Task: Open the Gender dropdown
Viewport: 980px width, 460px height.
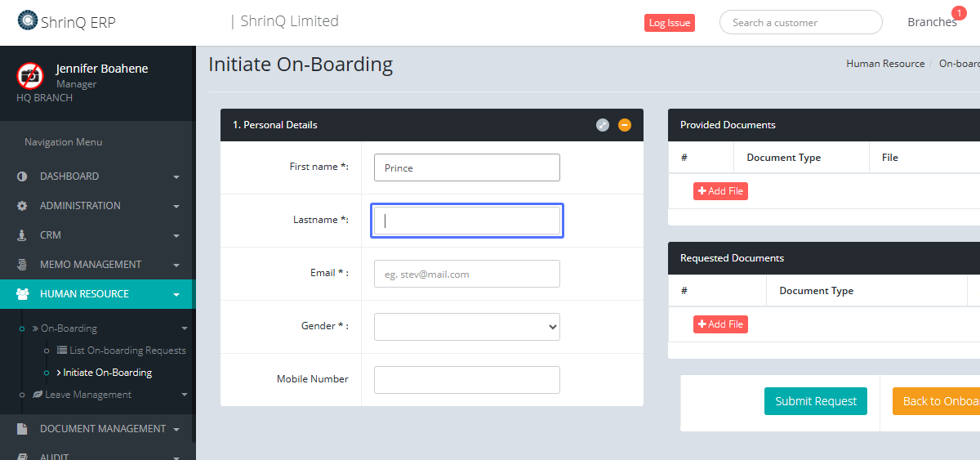Action: (x=466, y=327)
